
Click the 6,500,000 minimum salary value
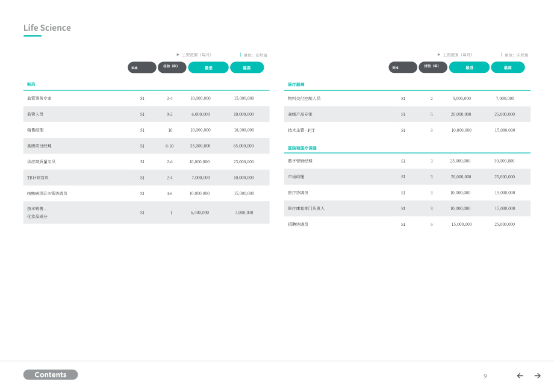200,213
